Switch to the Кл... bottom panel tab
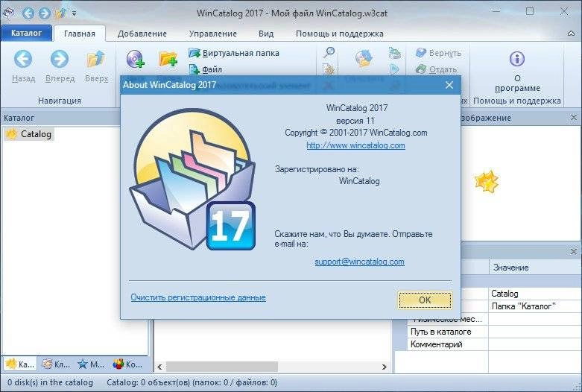Screen dimensions: 582x392 pos(56,364)
